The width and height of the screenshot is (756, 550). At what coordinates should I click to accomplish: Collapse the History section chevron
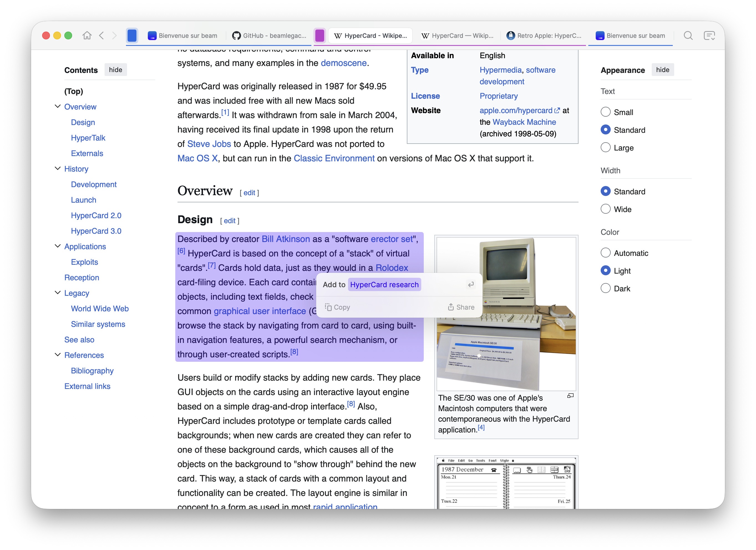57,169
